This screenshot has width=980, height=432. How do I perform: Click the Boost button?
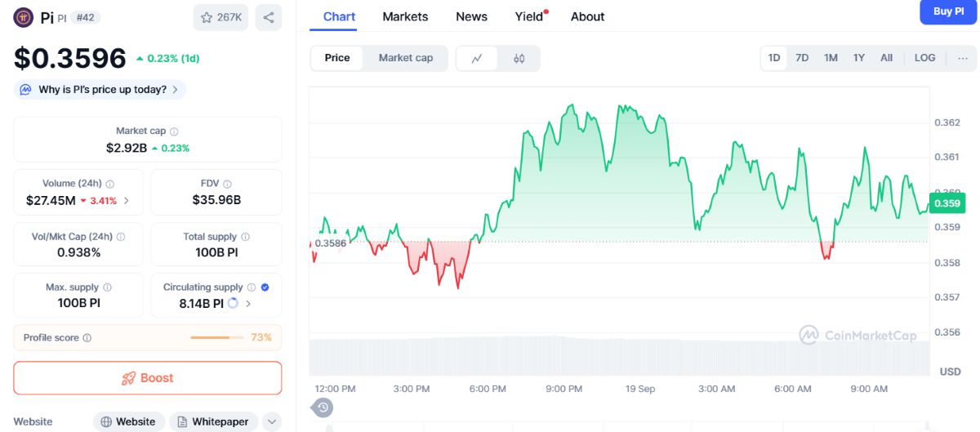(x=148, y=378)
